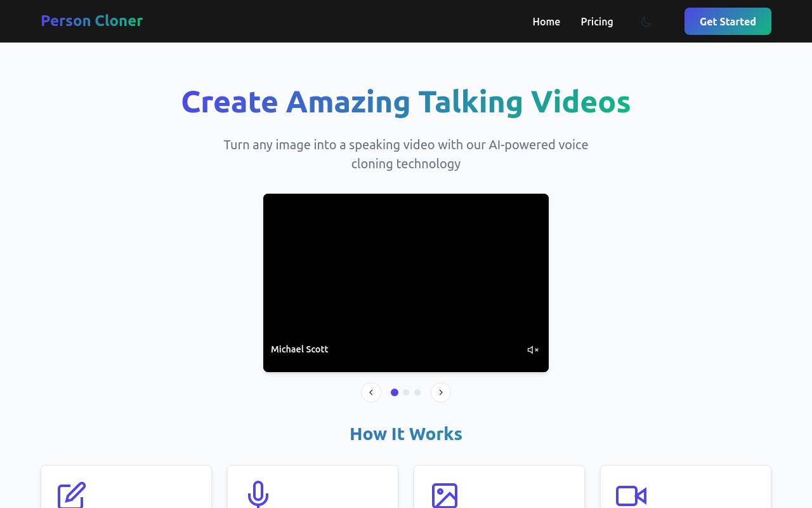Click the Create Amazing Talking Videos headline
812x508 pixels.
pos(406,102)
